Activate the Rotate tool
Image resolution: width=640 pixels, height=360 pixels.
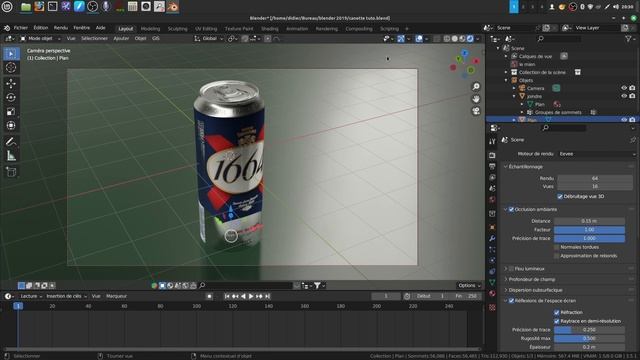click(11, 98)
